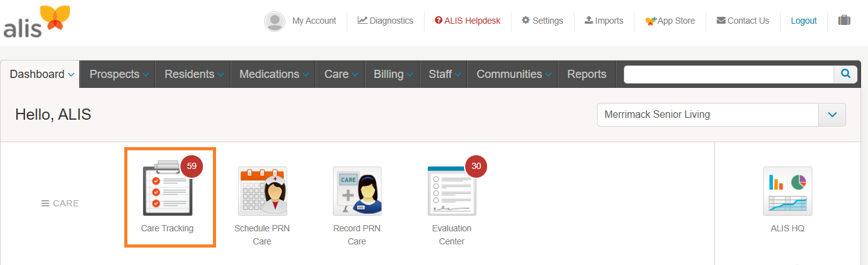Screen dimensions: 868x265
Task: Open the ALIS HQ charts icon
Action: point(787,191)
